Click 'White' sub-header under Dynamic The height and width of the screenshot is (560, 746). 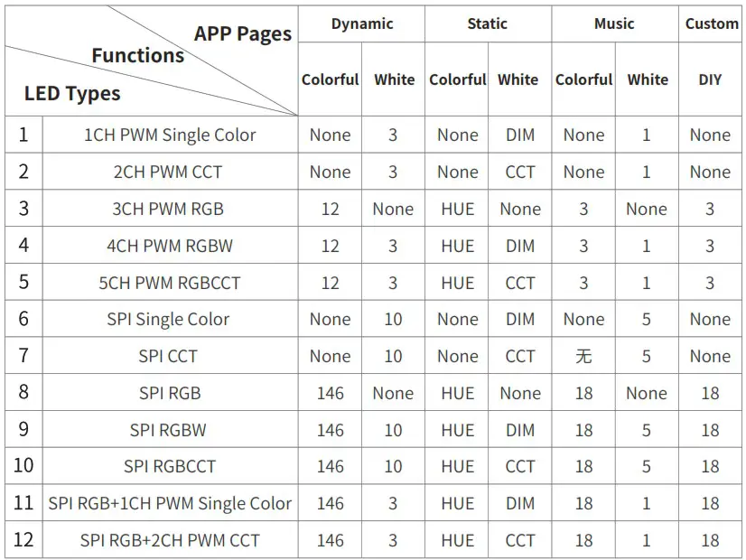tap(395, 79)
